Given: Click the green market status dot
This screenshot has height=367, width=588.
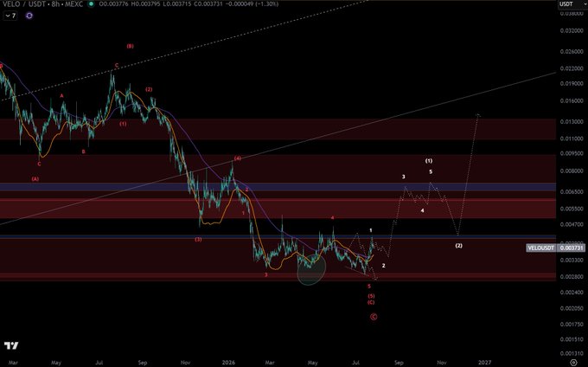Looking at the screenshot, I should click(91, 4).
